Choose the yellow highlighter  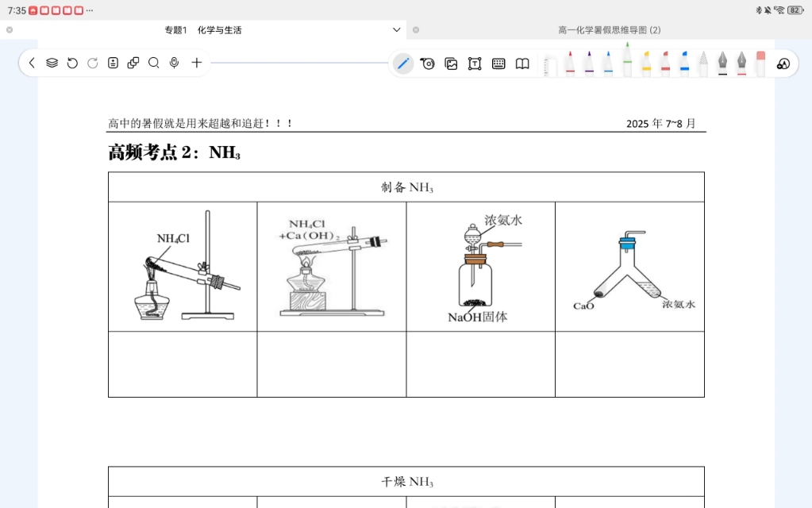[646, 64]
